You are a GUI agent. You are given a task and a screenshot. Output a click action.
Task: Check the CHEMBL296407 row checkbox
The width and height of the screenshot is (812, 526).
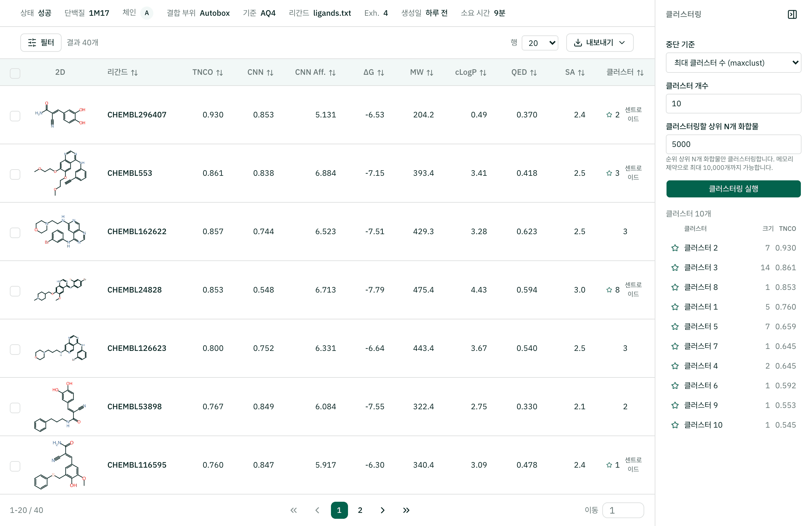tap(15, 116)
